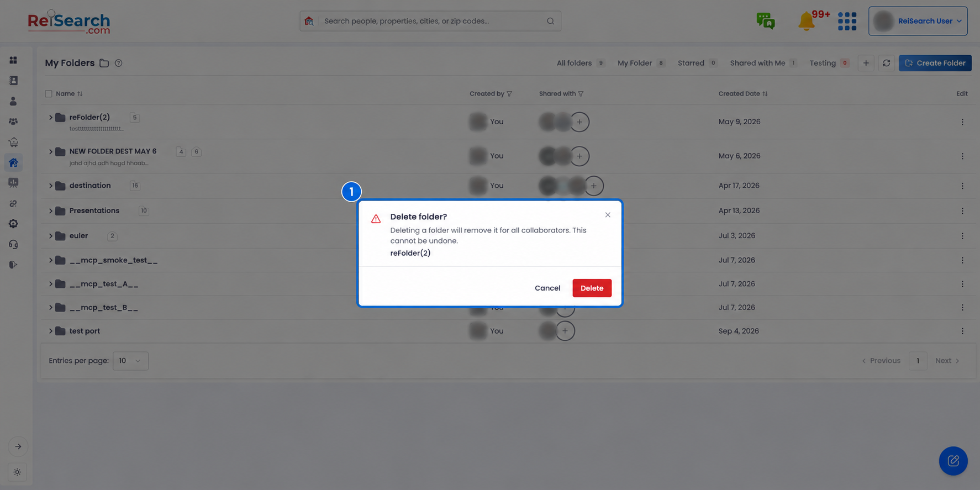Switch to Testing tab
Image resolution: width=980 pixels, height=490 pixels.
click(829, 63)
